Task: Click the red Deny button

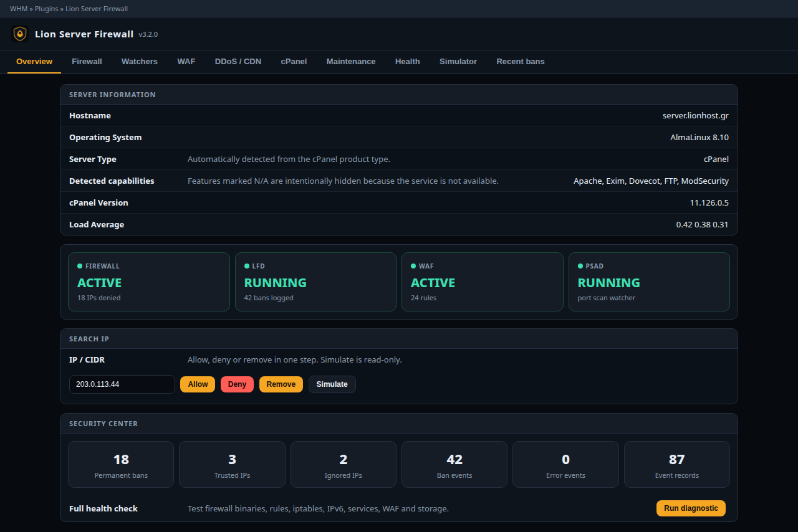Action: 237,384
